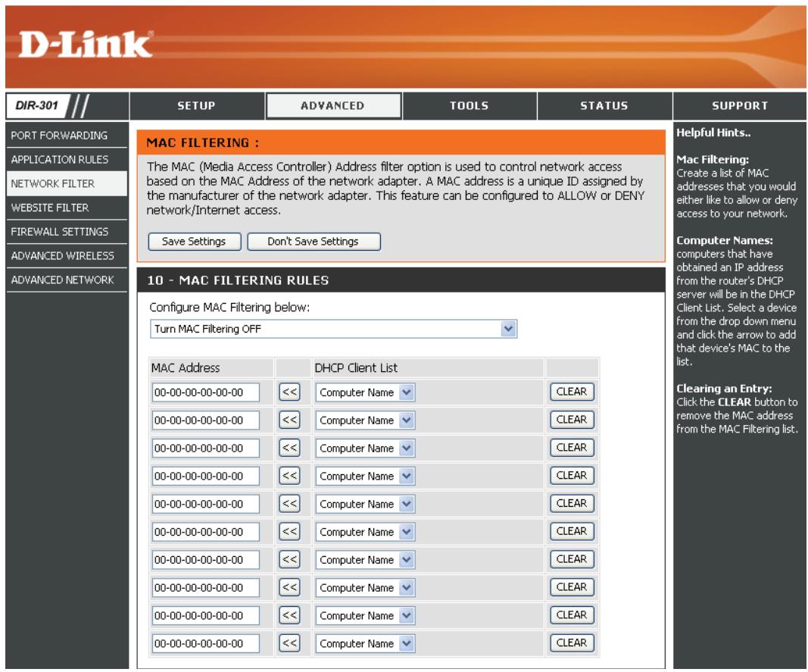Focus the sixth MAC Address input field
Viewport: 808px width, 672px height.
205,532
